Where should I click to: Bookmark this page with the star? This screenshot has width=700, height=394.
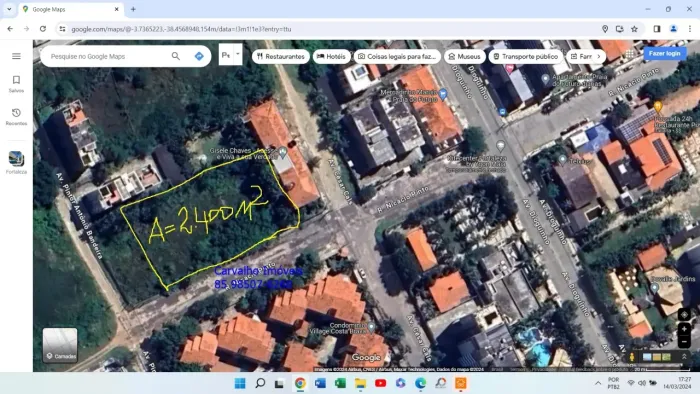(x=634, y=29)
